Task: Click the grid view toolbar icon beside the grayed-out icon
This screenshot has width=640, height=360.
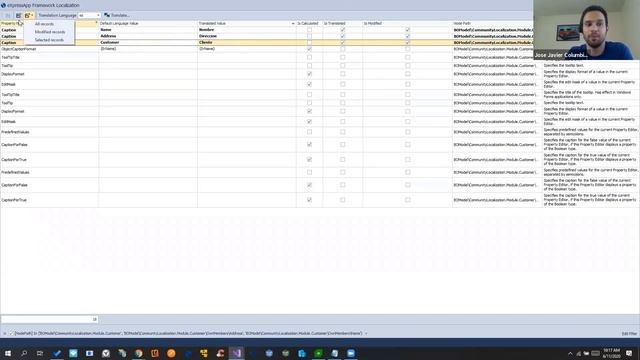Action: coord(18,16)
